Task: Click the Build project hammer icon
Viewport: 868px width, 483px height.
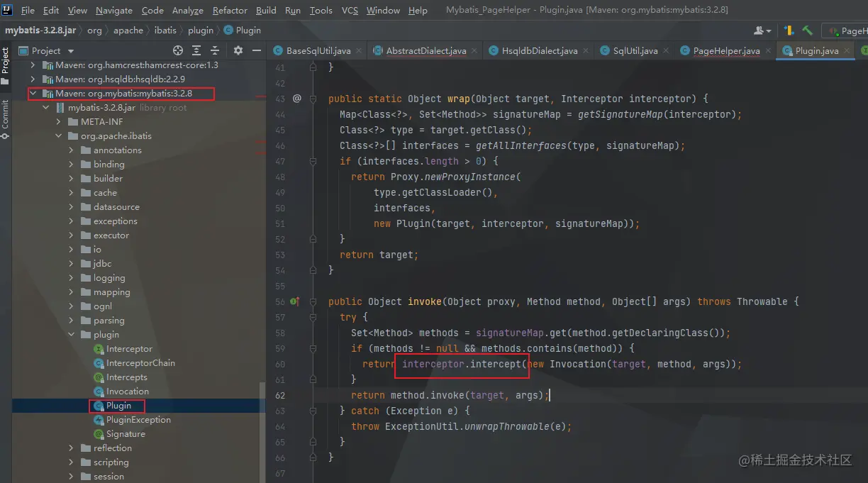Action: (x=807, y=30)
